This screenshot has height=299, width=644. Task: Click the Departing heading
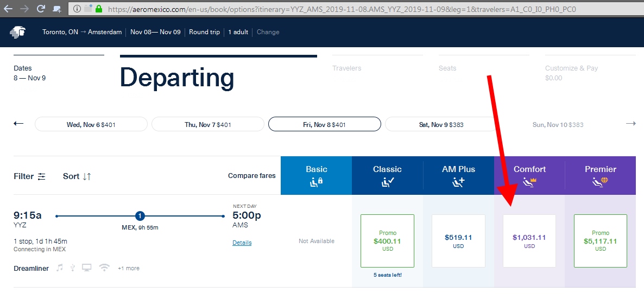point(177,78)
